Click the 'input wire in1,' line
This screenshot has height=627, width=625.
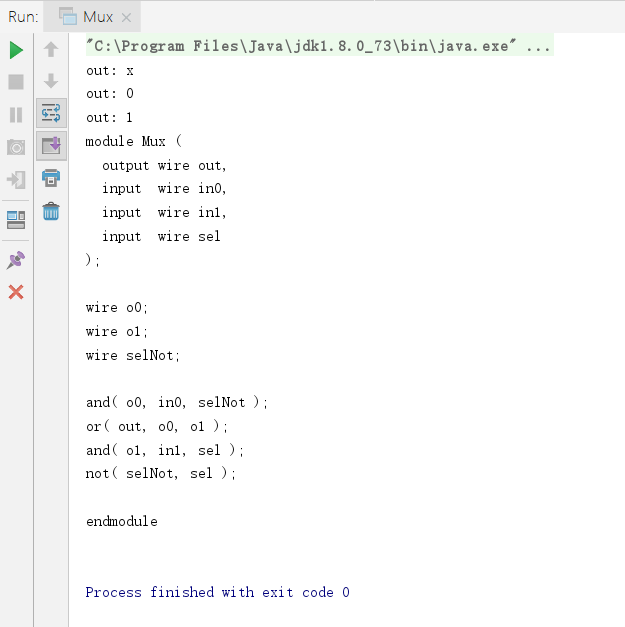pyautogui.click(x=164, y=212)
